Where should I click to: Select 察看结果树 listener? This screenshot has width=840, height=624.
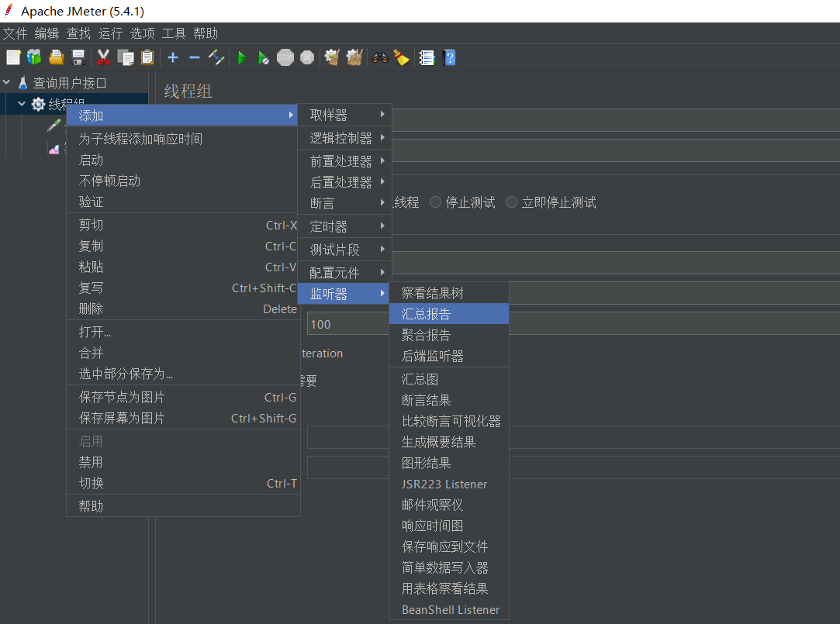click(x=449, y=293)
